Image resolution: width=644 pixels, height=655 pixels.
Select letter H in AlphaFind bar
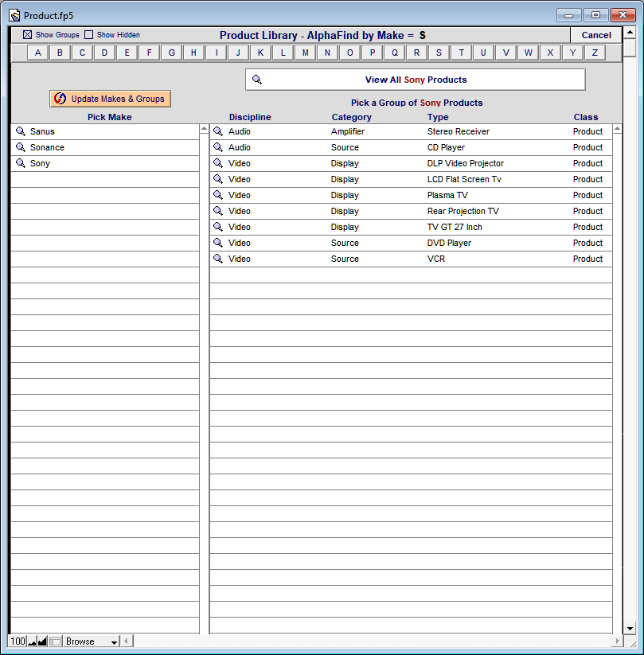click(x=194, y=53)
